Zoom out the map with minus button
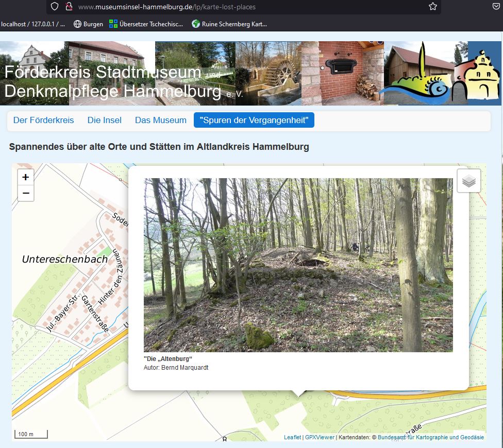The image size is (503, 448). (26, 193)
